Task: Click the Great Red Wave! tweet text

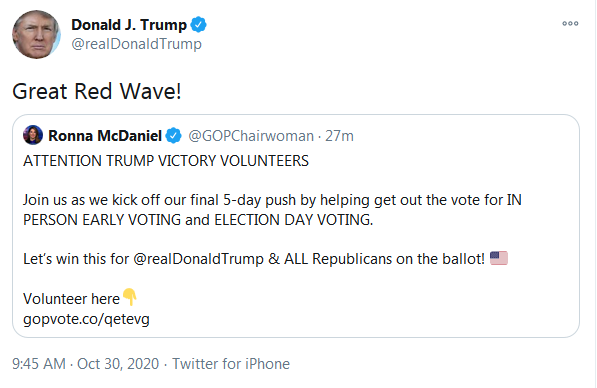Action: coord(97,91)
